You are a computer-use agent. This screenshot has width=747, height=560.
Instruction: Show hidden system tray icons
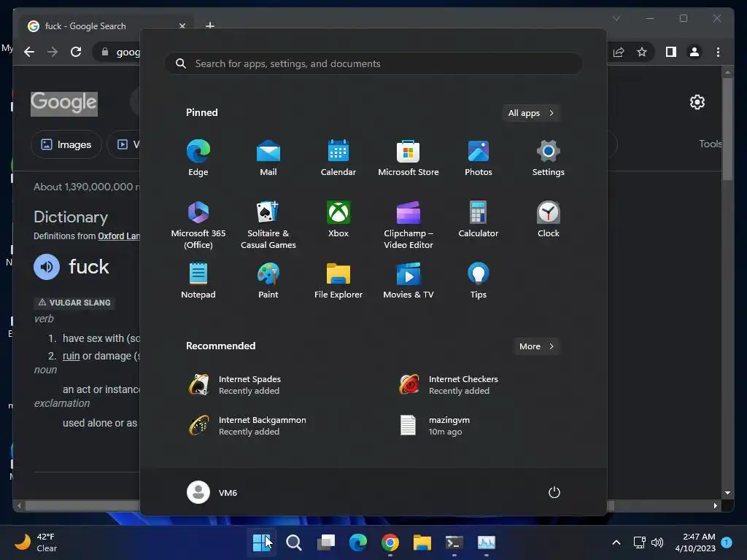click(x=616, y=542)
